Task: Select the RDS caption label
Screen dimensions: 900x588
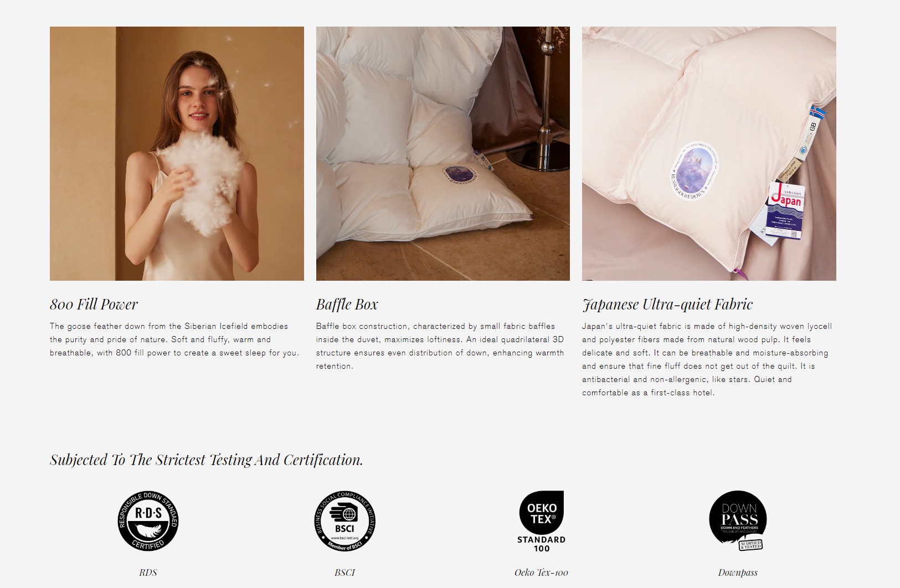Action: 148,572
